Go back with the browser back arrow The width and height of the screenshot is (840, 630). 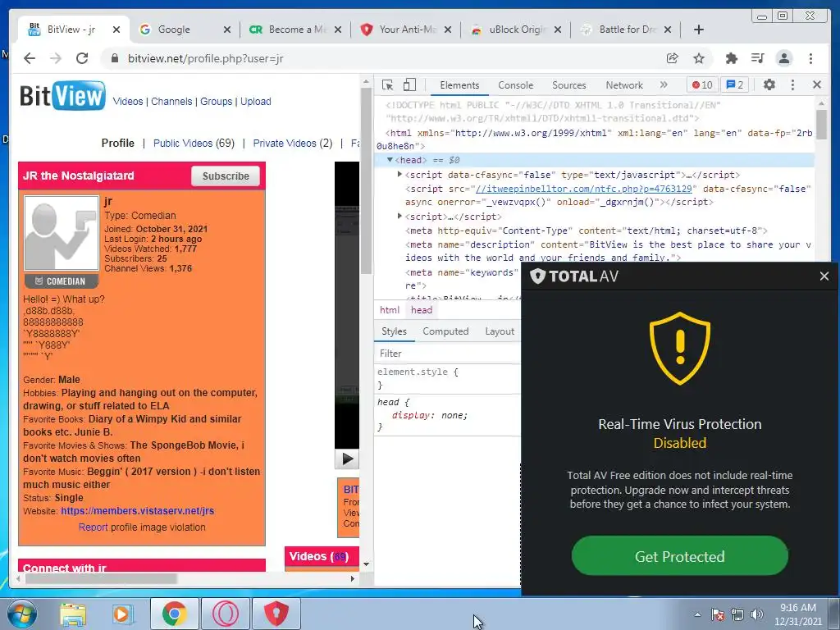[x=30, y=58]
